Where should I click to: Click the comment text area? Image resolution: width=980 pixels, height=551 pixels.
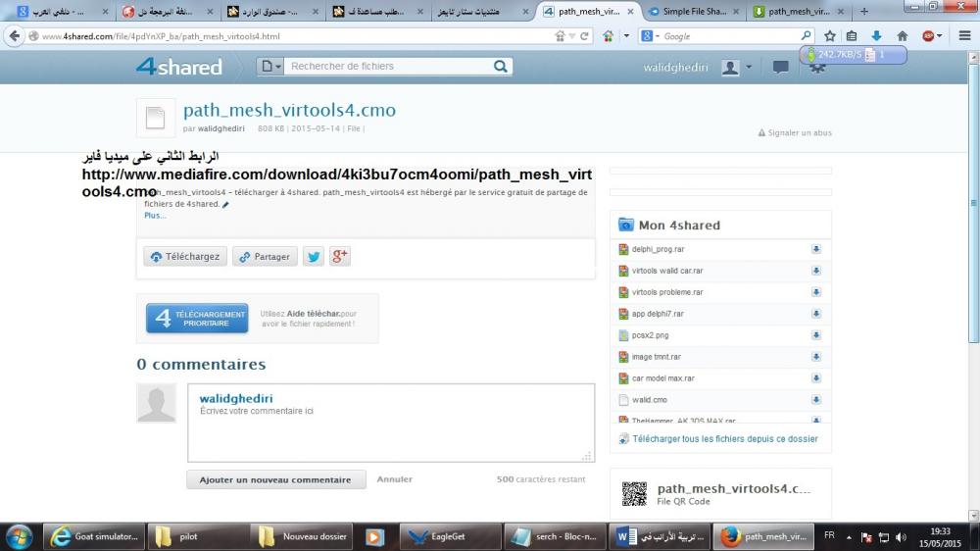point(391,423)
